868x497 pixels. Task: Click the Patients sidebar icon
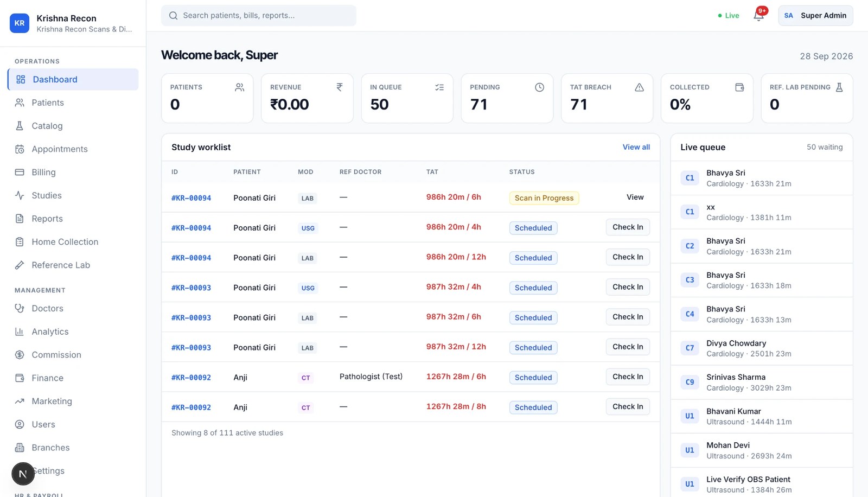pyautogui.click(x=20, y=103)
